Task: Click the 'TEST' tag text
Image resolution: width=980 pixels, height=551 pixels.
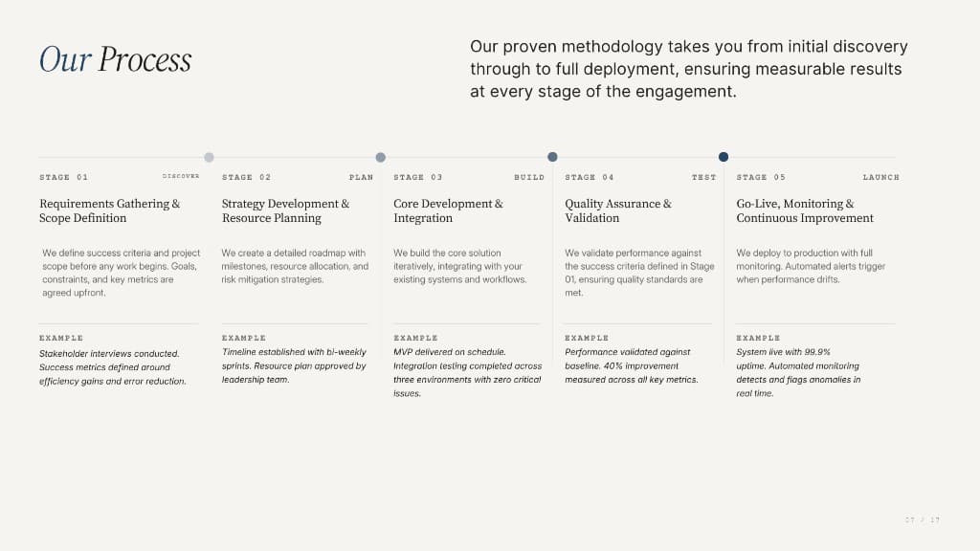Action: [x=703, y=177]
